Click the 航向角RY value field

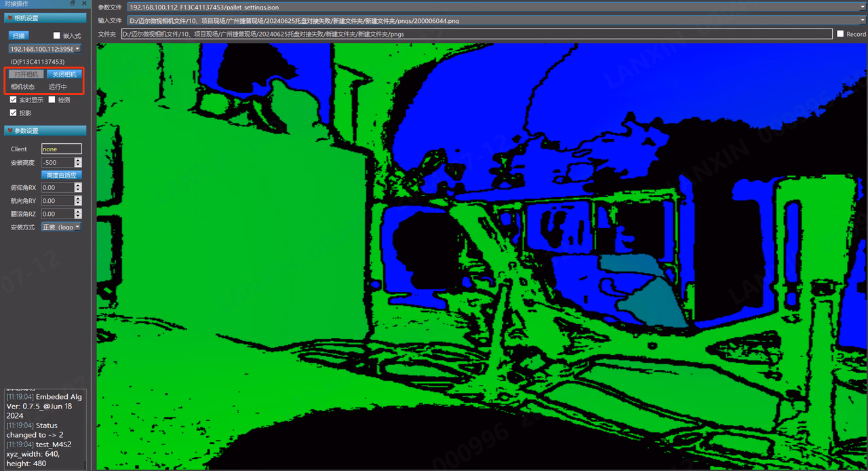point(58,201)
